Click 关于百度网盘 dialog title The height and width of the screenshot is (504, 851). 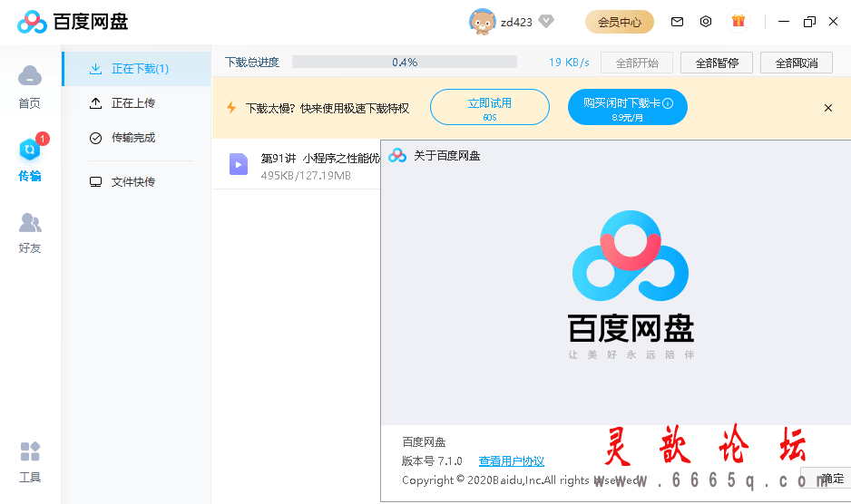click(446, 156)
